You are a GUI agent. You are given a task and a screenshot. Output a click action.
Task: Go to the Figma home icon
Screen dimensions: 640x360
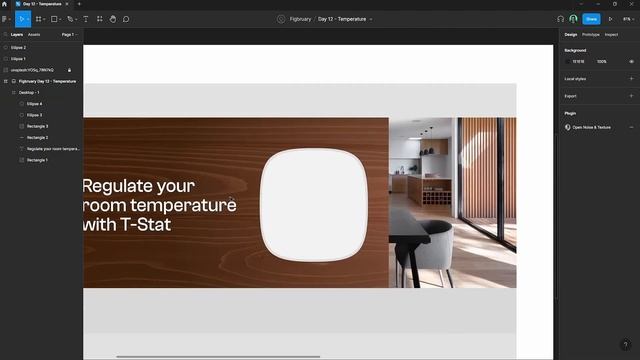(x=4, y=4)
